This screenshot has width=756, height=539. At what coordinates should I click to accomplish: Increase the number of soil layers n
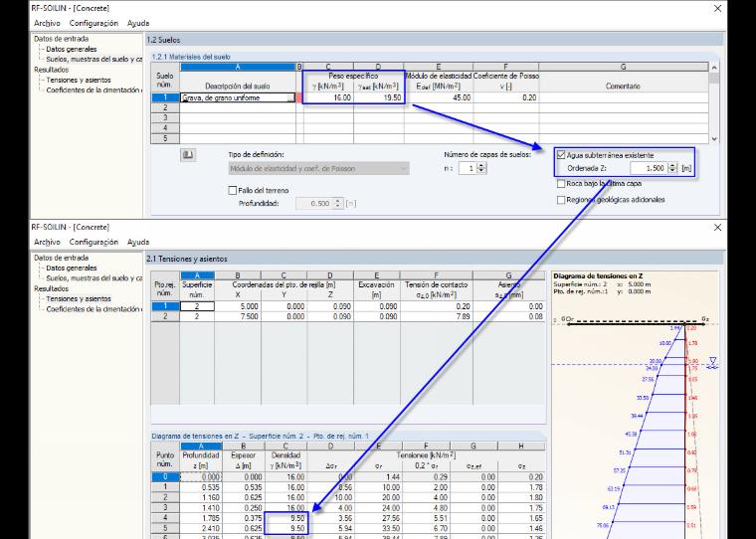tap(481, 166)
